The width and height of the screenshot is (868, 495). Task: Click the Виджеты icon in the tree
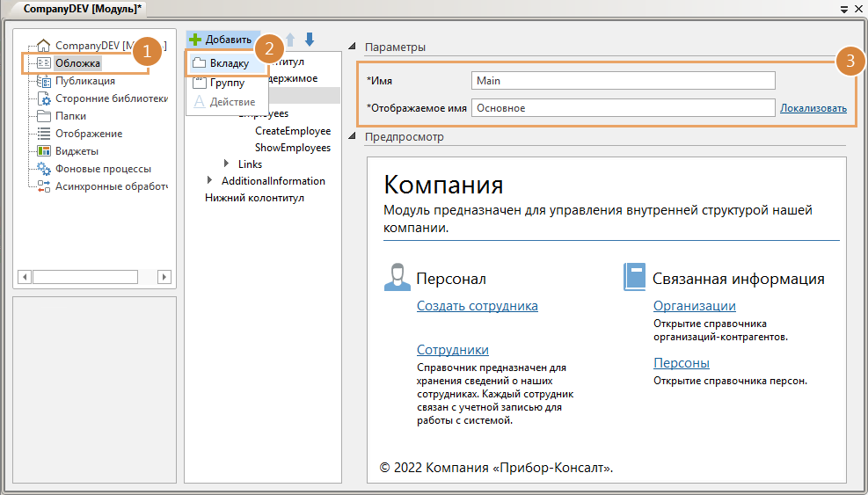point(44,151)
